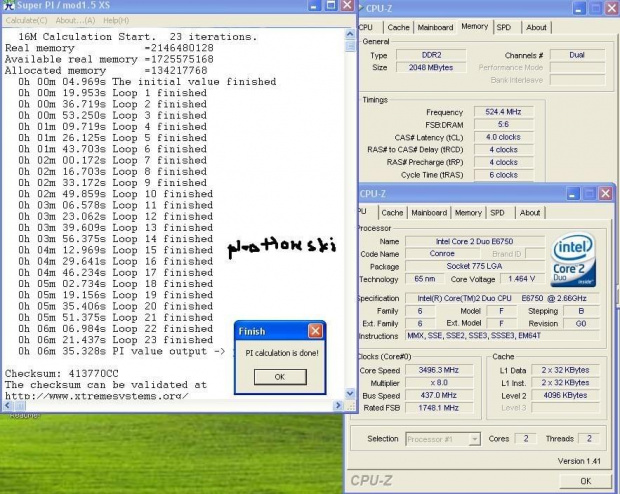Click the memory Type value DDR2
Image resolution: width=620 pixels, height=494 pixels.
pyautogui.click(x=431, y=55)
